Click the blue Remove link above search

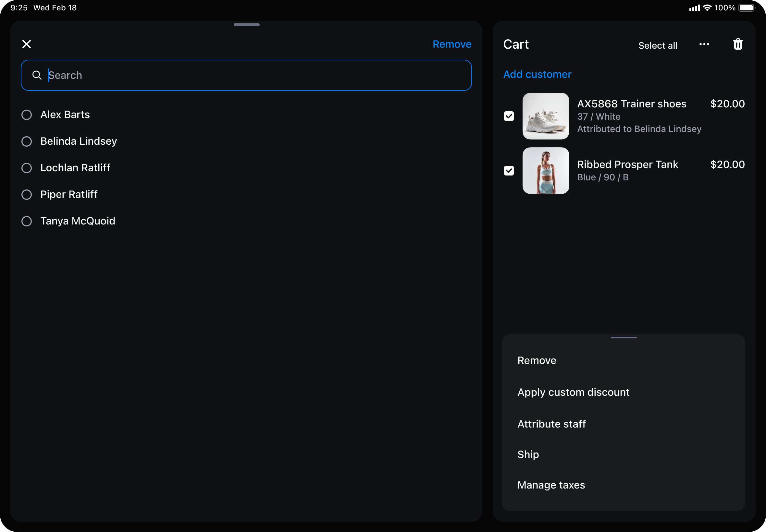(451, 44)
